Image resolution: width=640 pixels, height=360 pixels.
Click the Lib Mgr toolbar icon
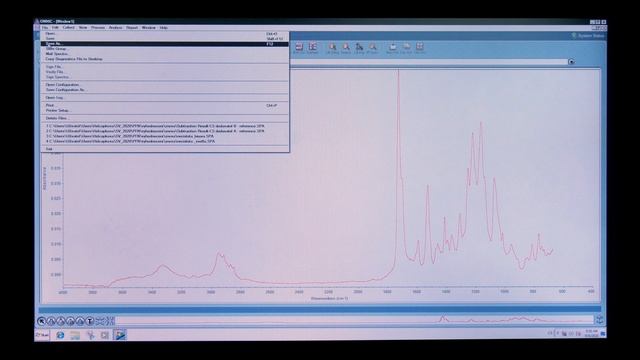tap(359, 48)
